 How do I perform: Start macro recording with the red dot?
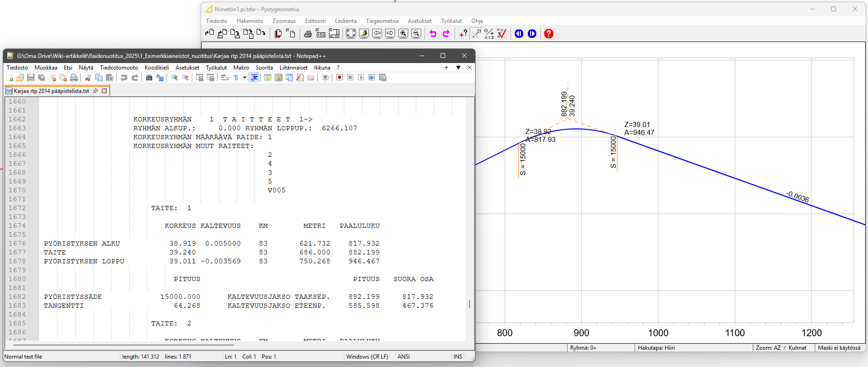coord(340,78)
